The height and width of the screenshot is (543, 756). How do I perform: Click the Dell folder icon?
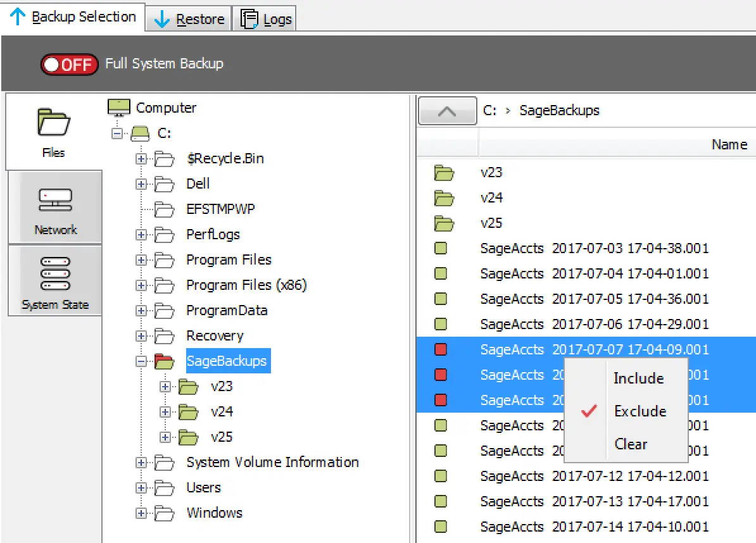(x=164, y=184)
